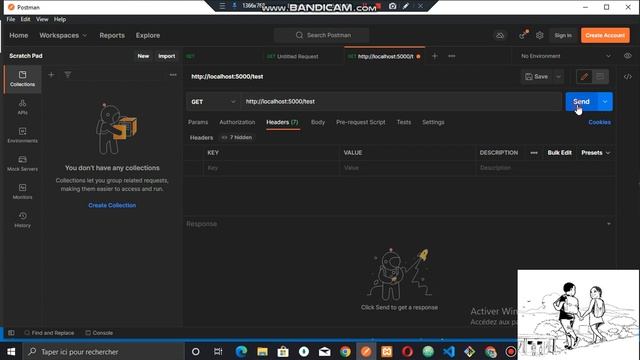The width and height of the screenshot is (640, 360).
Task: Open Chrome from the taskbar
Action: tap(345, 351)
